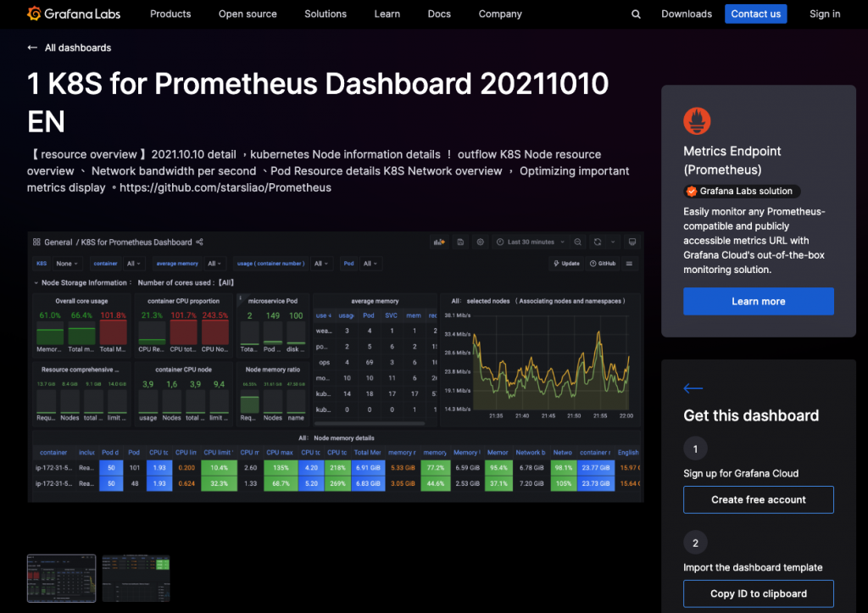Screen dimensions: 868x613
Task: Open the Open source menu
Action: tap(248, 14)
